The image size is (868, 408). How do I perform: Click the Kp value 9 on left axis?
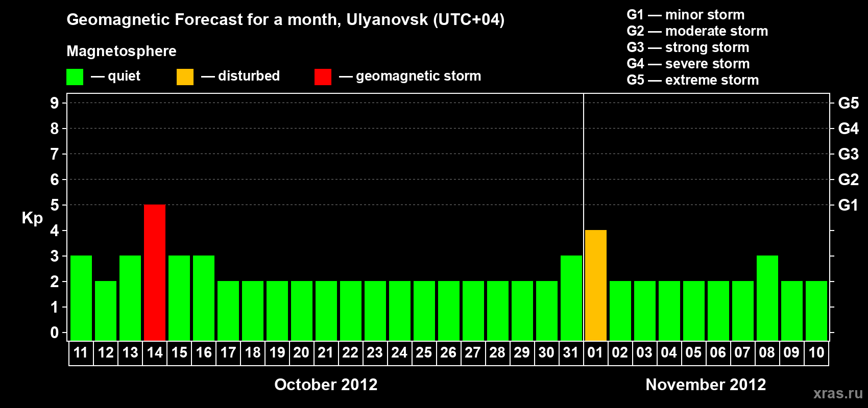click(x=55, y=103)
